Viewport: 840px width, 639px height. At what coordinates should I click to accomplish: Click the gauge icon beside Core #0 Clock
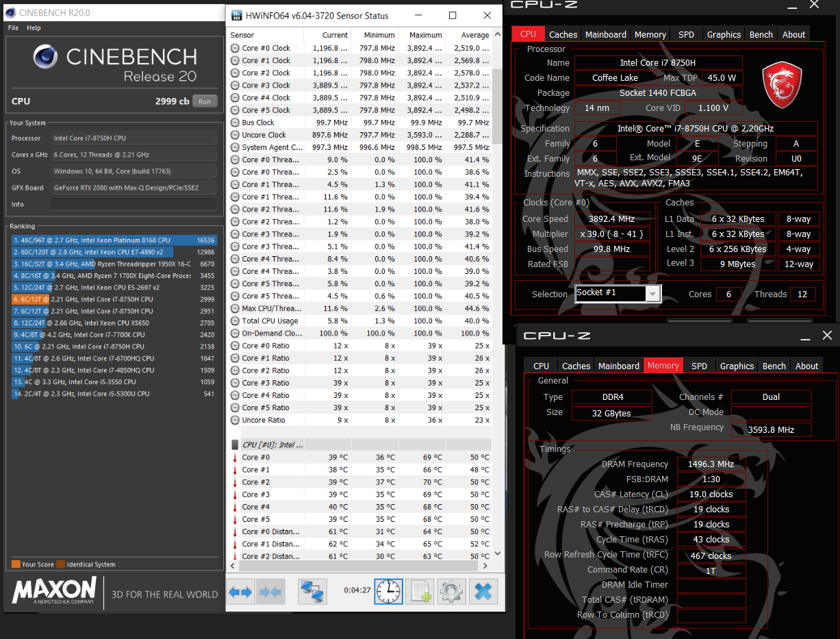(235, 48)
